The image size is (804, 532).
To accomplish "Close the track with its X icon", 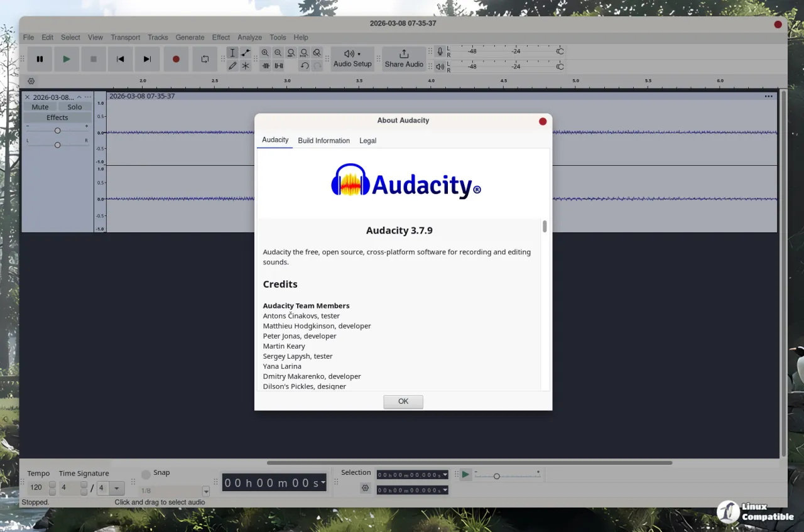I will (27, 97).
